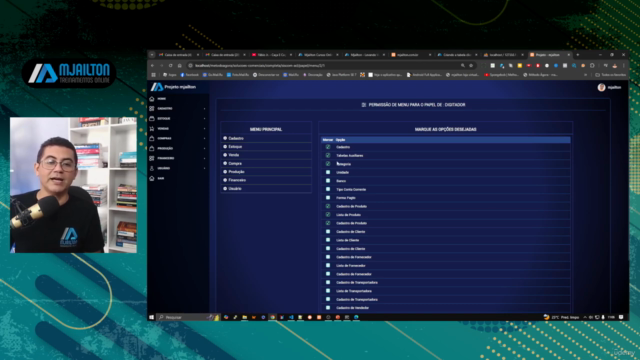Open the Chrome three-dot menu
The height and width of the screenshot is (360, 640).
point(624,65)
